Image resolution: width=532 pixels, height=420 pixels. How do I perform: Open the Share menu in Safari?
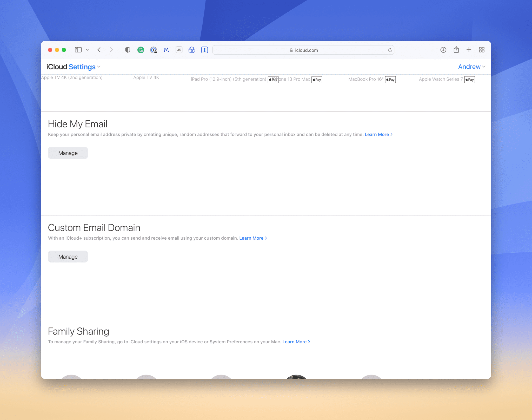(456, 50)
